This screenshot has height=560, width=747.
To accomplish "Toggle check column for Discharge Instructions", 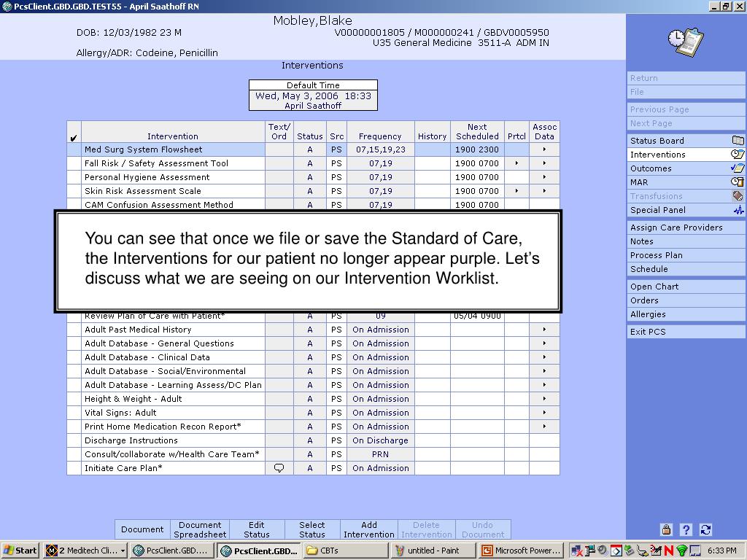I will click(x=74, y=440).
